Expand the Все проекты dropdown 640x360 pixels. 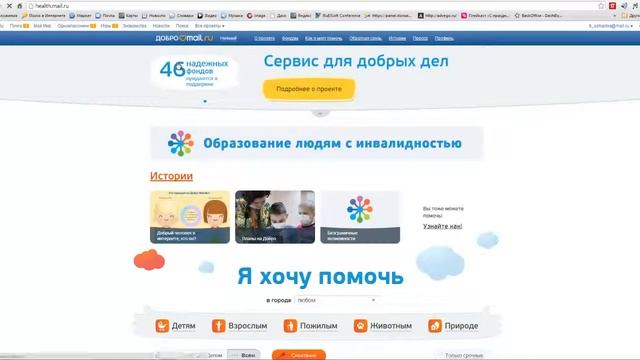pyautogui.click(x=209, y=26)
